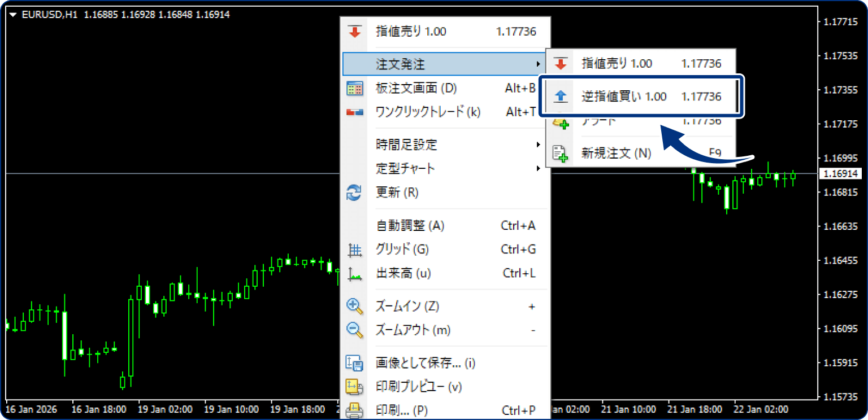Click the blue Buy Stop arrow icon
868x420 pixels.
[x=560, y=96]
